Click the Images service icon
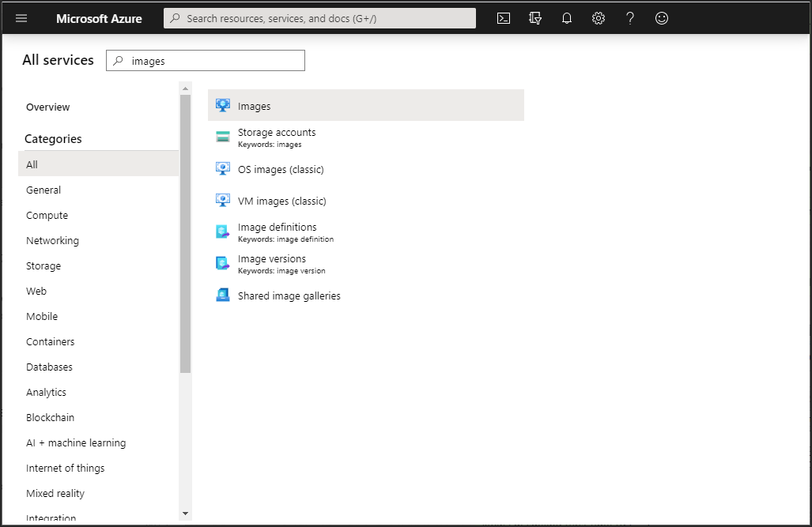 tap(223, 106)
